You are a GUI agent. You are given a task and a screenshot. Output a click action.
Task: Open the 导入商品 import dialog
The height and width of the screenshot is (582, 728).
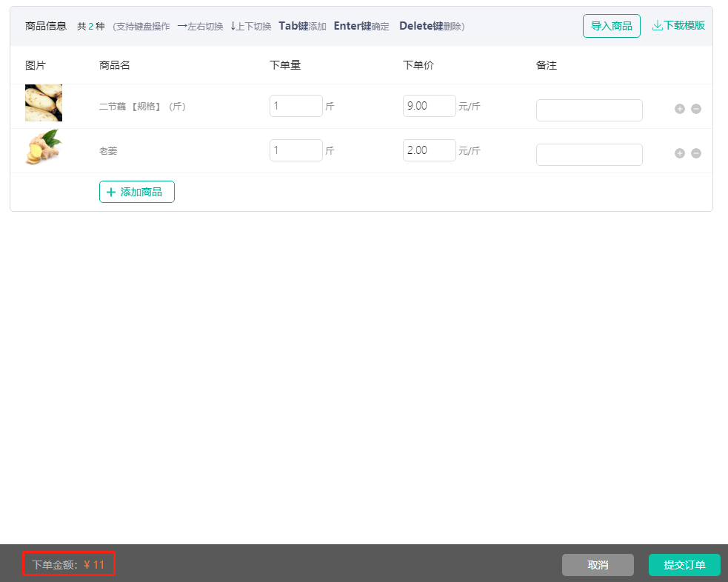611,26
